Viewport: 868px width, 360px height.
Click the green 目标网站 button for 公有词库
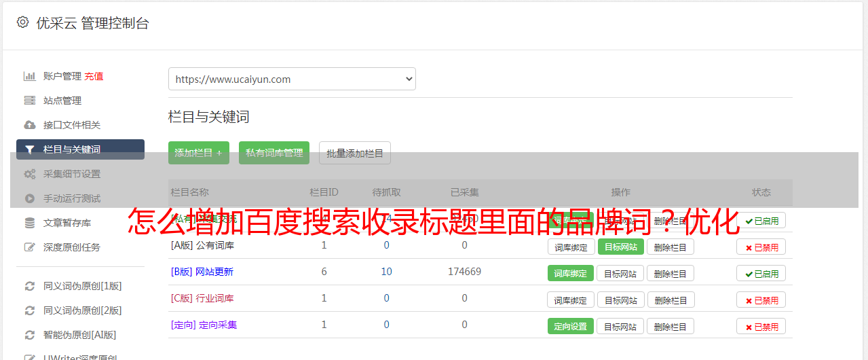point(621,247)
